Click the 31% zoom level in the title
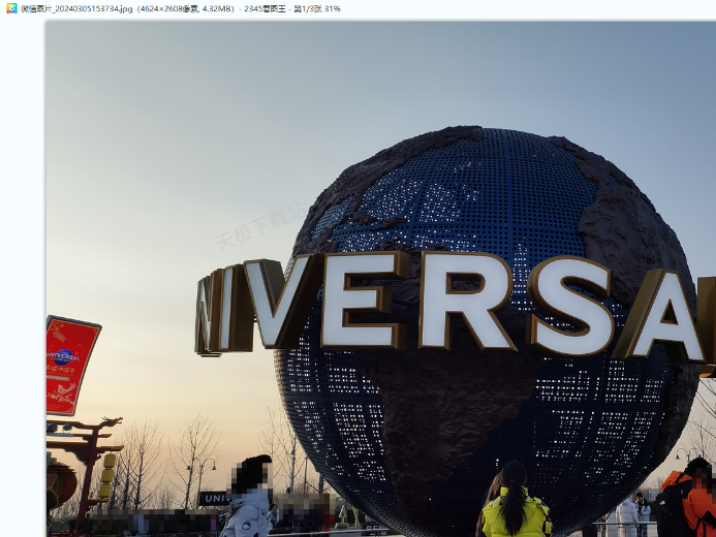The height and width of the screenshot is (537, 716). (x=332, y=9)
